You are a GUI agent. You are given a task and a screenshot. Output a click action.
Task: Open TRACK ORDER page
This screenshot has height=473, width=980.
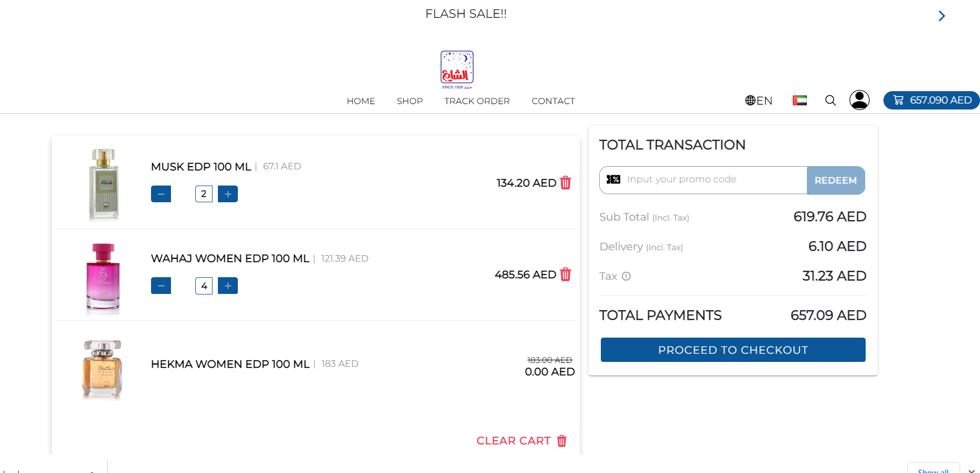click(477, 101)
